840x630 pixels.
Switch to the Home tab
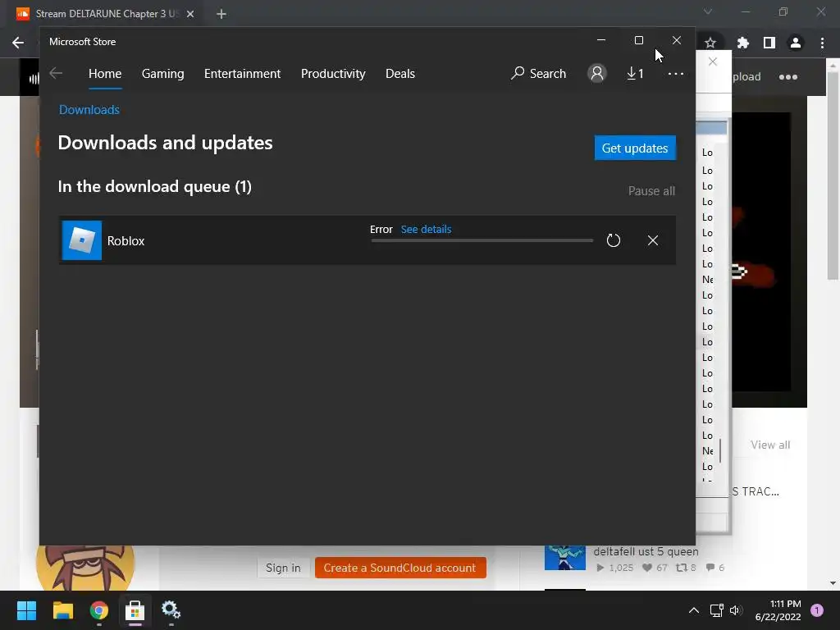coord(105,74)
